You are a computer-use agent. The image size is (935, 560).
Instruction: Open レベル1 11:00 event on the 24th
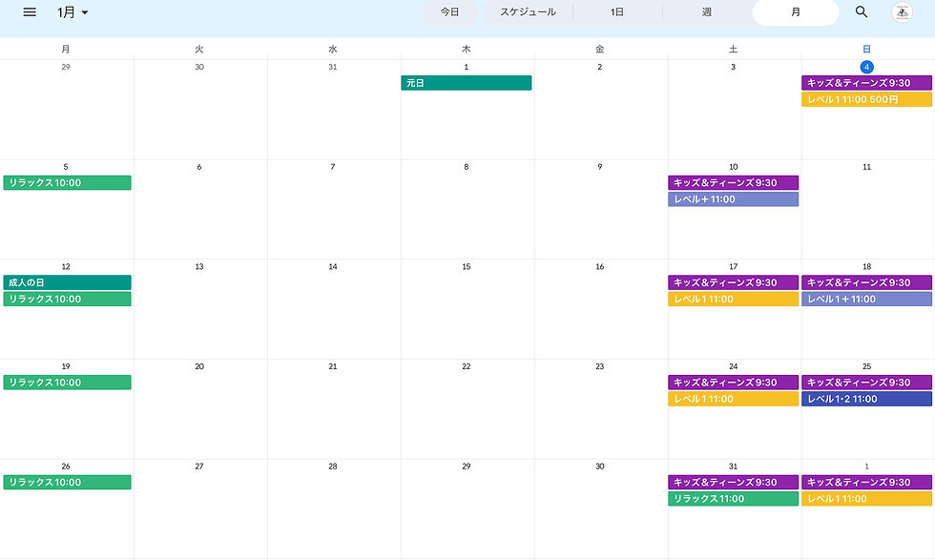pyautogui.click(x=733, y=399)
